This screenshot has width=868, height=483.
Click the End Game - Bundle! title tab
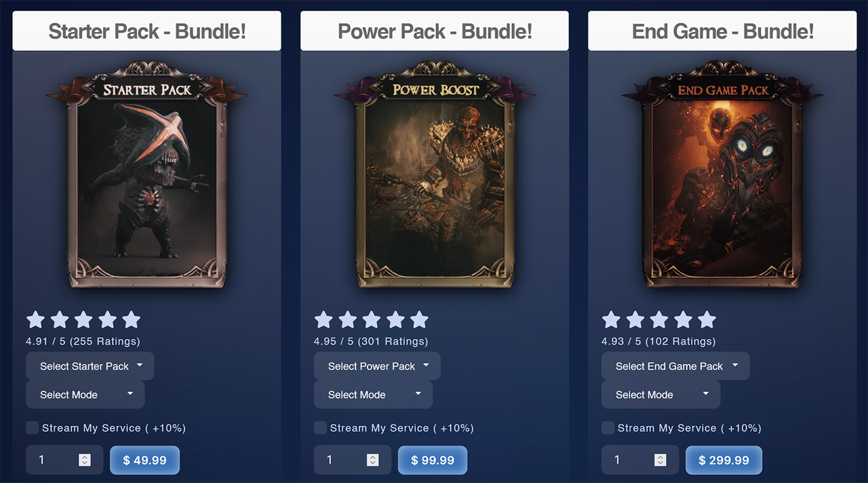pyautogui.click(x=722, y=31)
